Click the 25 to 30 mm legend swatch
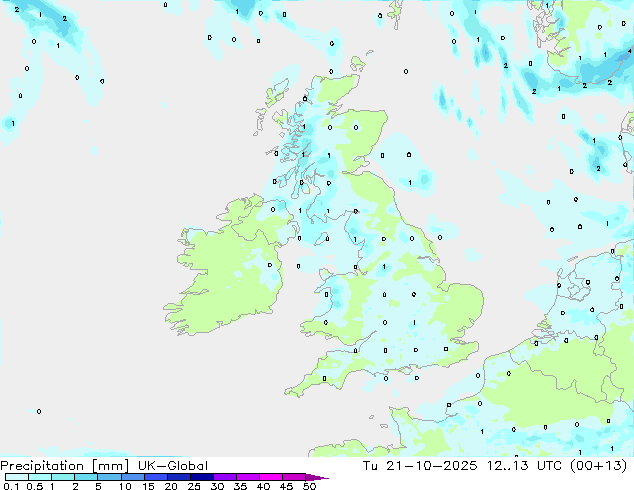 (x=201, y=477)
